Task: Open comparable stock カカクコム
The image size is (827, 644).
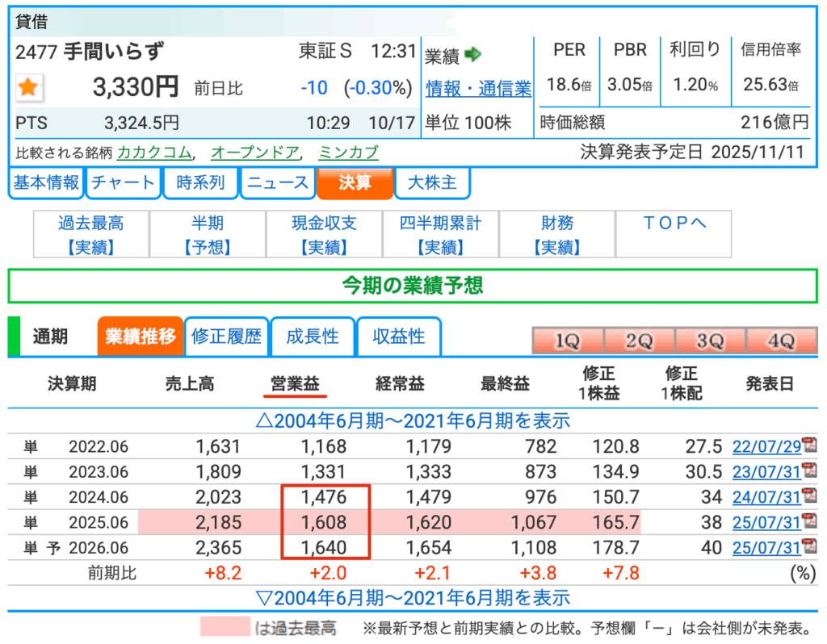Action: pyautogui.click(x=154, y=153)
